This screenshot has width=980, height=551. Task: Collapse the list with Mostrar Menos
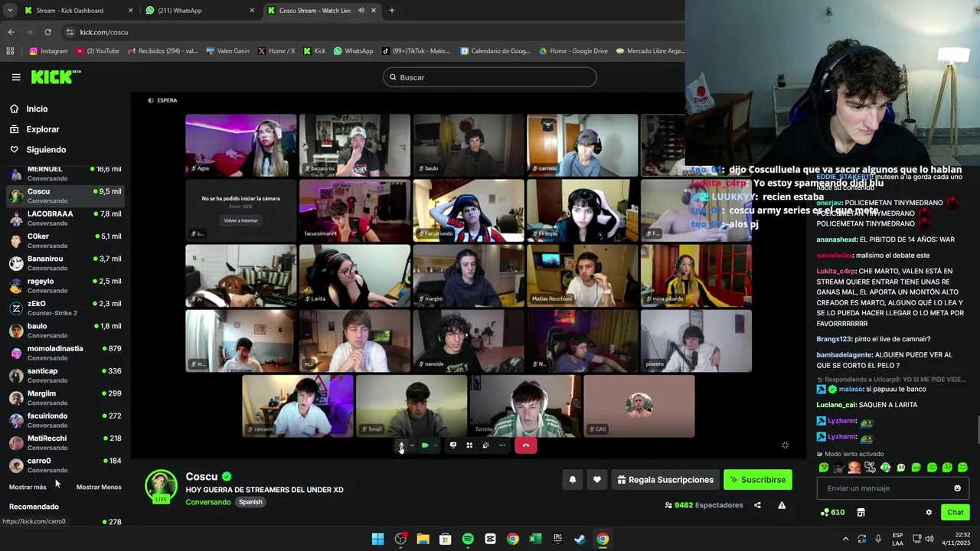pos(99,487)
